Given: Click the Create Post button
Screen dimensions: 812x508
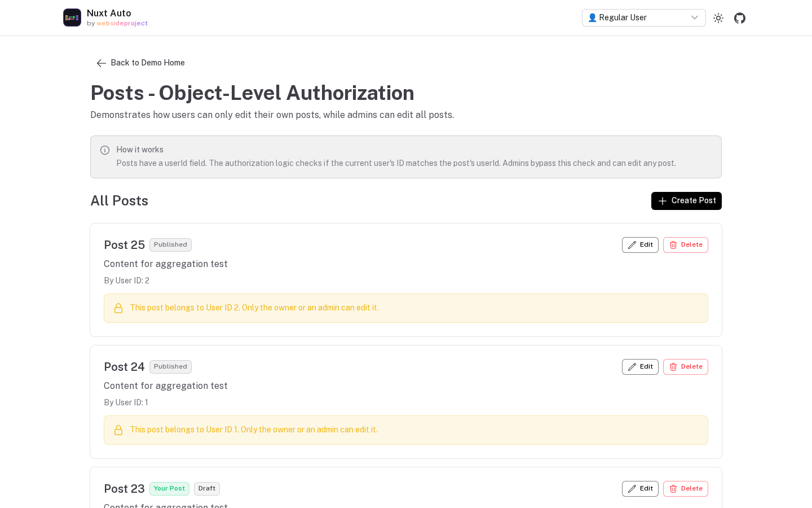Looking at the screenshot, I should (x=686, y=201).
